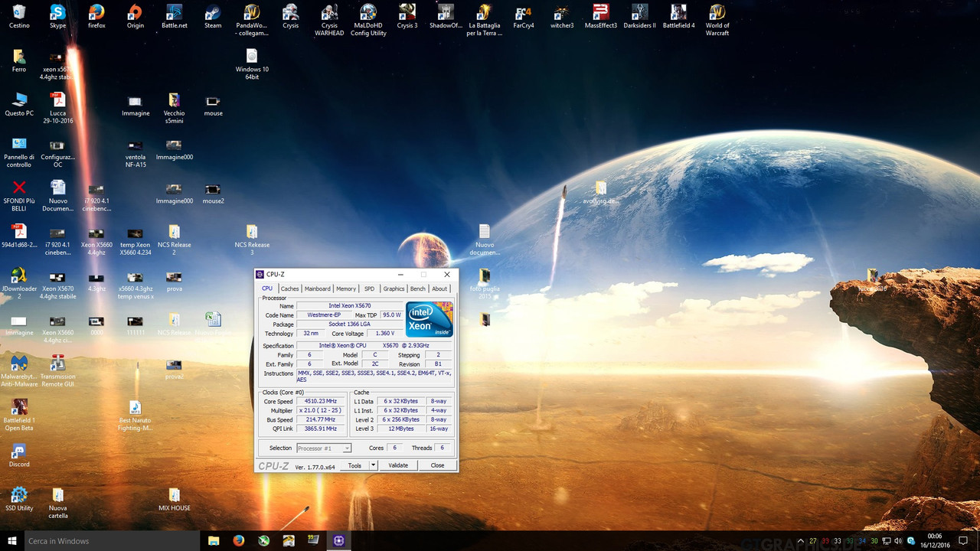This screenshot has width=980, height=551.
Task: Open Transmission Remote GUI shortcut
Action: tap(57, 371)
